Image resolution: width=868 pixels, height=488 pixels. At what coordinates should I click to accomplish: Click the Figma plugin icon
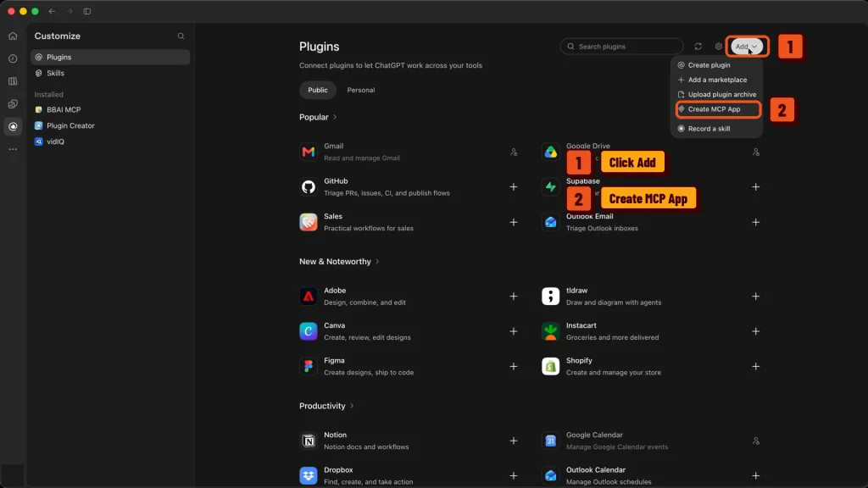pyautogui.click(x=309, y=366)
